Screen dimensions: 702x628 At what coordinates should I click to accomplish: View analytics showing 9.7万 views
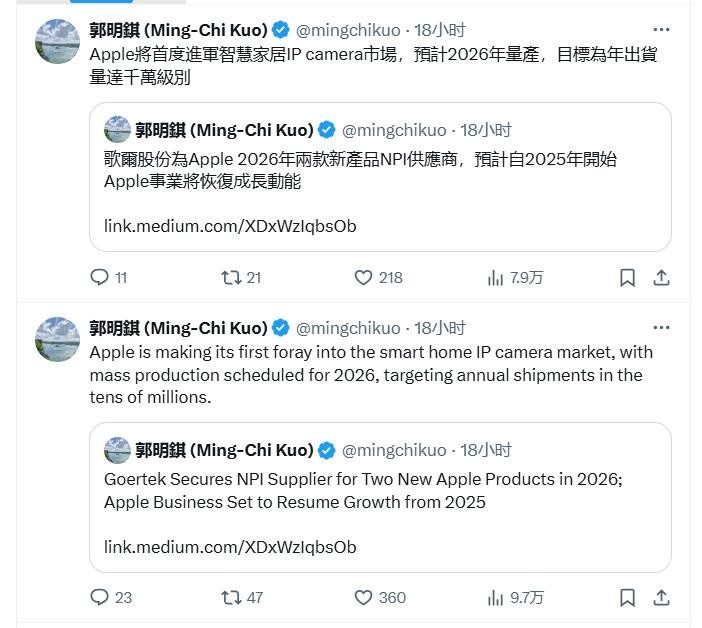click(x=515, y=598)
